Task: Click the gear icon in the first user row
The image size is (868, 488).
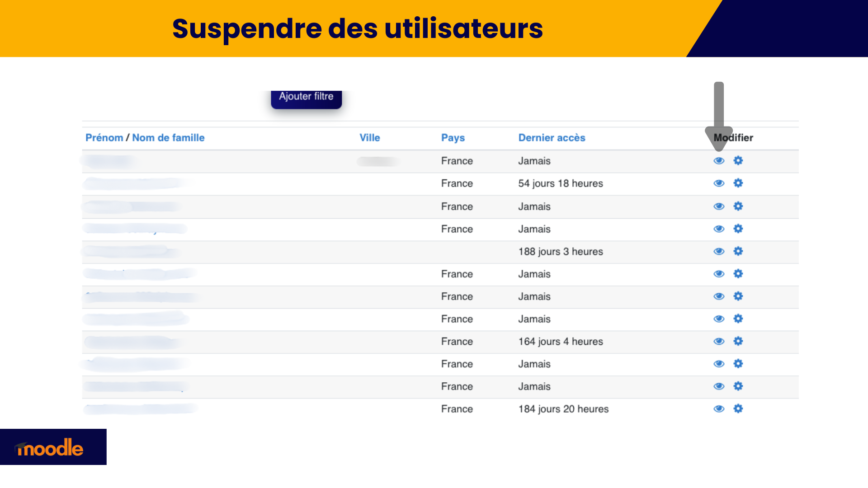Action: [x=738, y=160]
